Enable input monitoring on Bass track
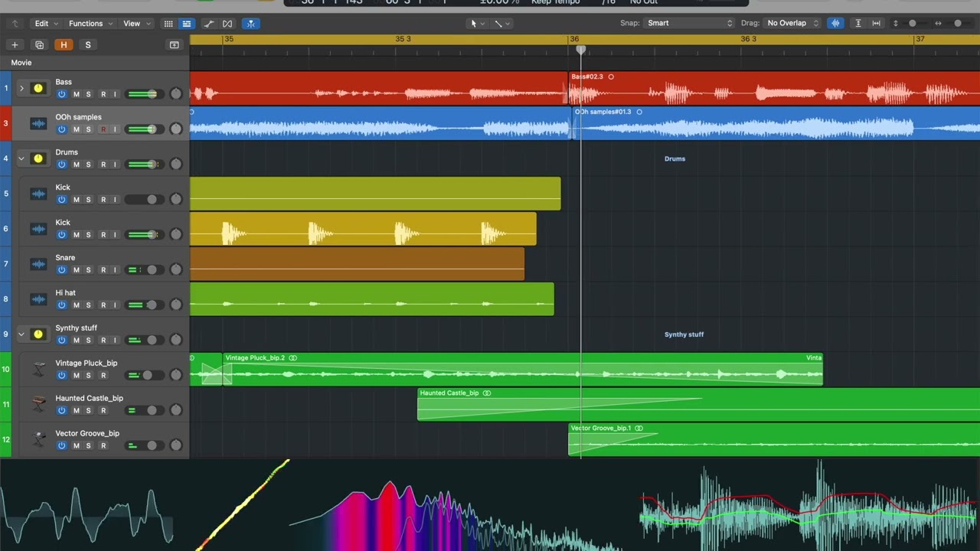Screen dimensions: 980x551 click(115, 94)
